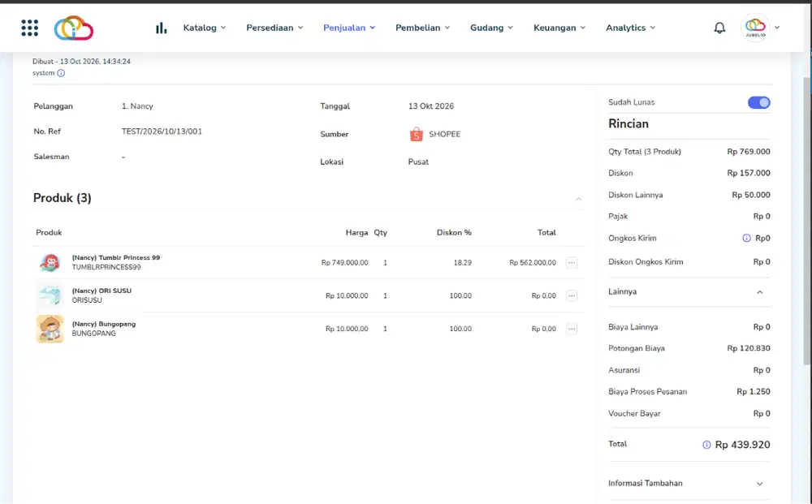
Task: Click product name (Nancy) Bungopang
Action: coord(104,324)
